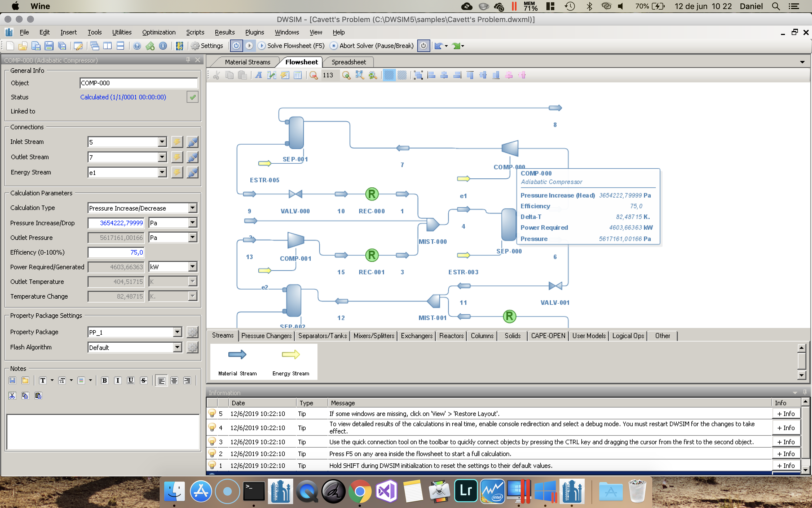The height and width of the screenshot is (508, 812).
Task: Open the Power Required unit kW dropdown
Action: pos(192,267)
